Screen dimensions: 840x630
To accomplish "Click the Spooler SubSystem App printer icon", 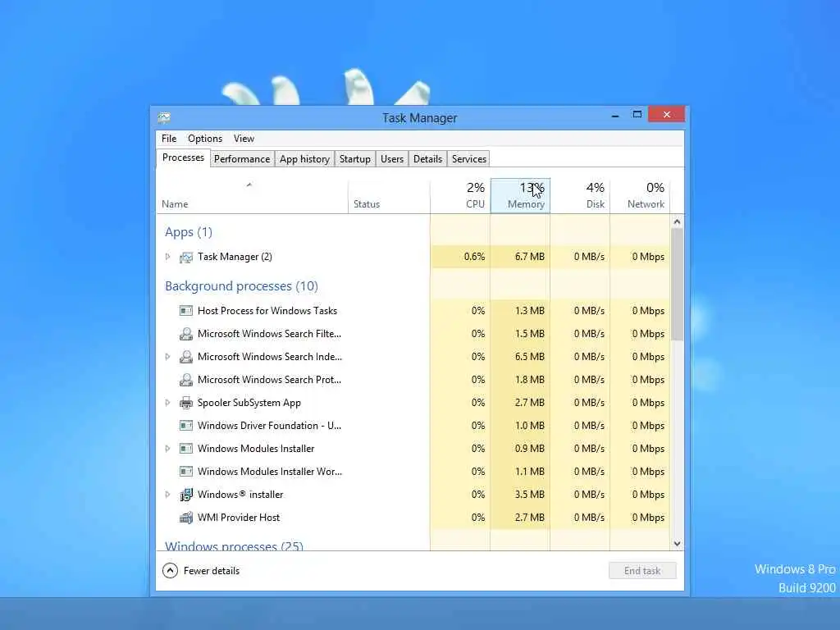I will point(186,403).
